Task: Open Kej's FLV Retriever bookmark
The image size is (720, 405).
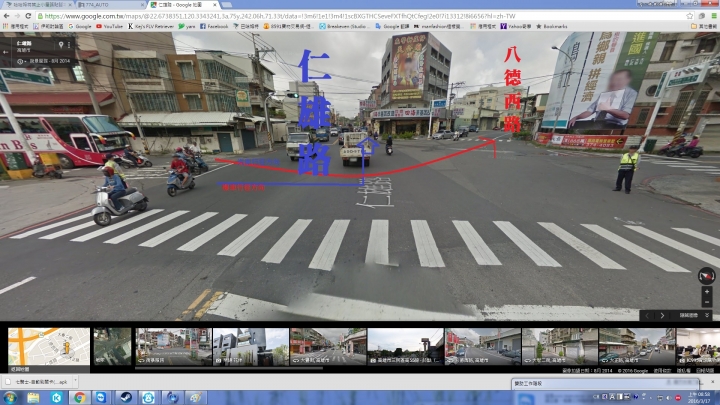Action: 151,26
